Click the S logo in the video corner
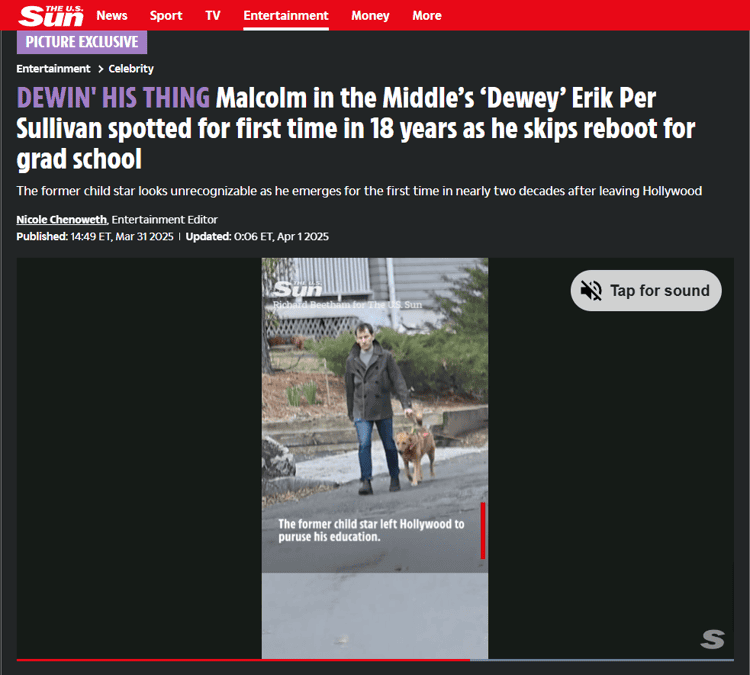 pyautogui.click(x=712, y=639)
